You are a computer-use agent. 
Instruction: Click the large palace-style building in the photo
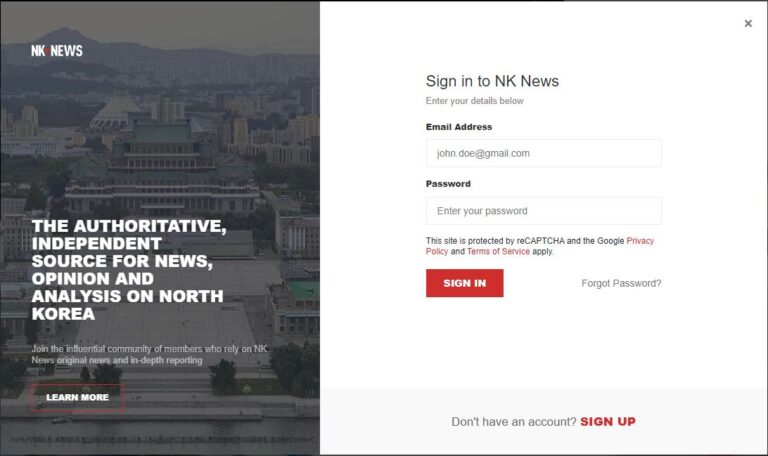162,171
